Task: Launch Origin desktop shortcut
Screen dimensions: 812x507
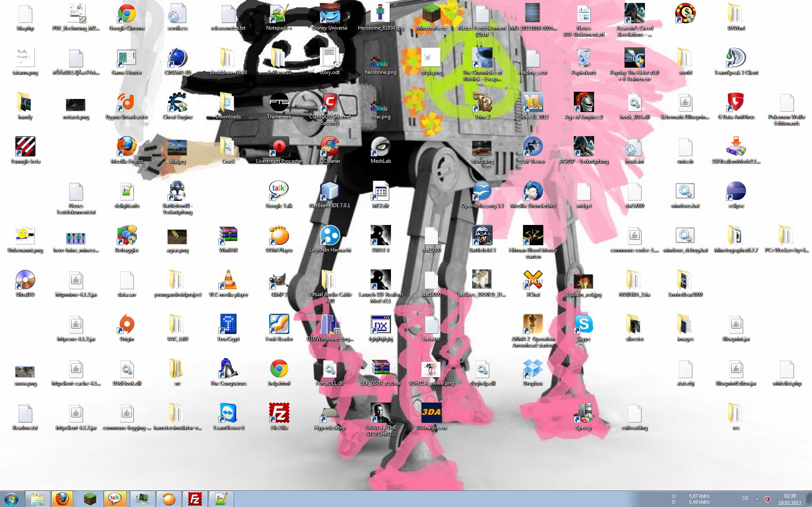Action: tap(127, 328)
